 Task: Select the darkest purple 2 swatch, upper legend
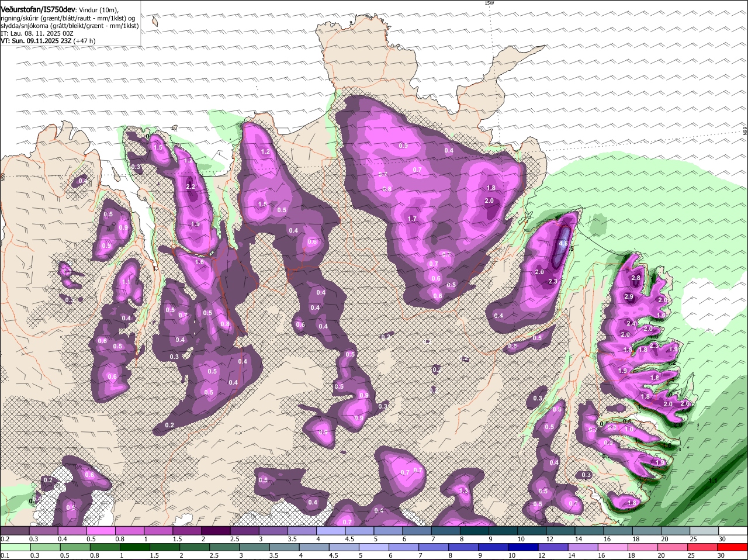[x=216, y=531]
